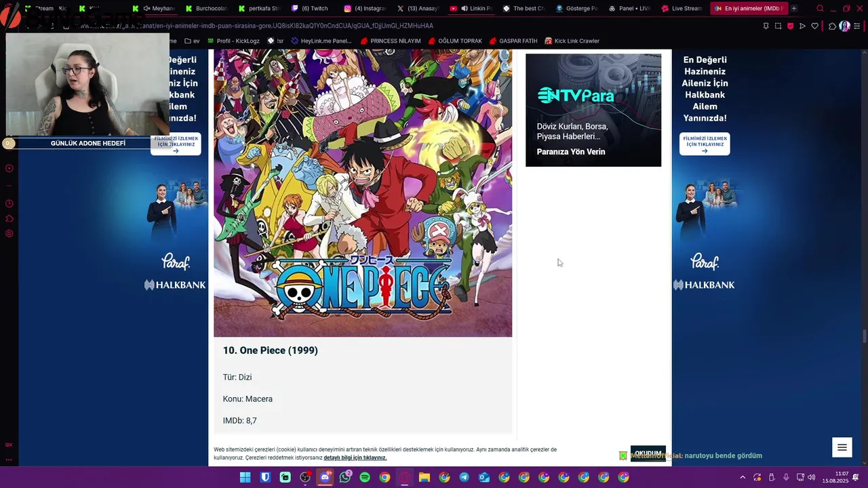Switch to the (4) Instagram tab
The height and width of the screenshot is (488, 868).
(x=366, y=8)
